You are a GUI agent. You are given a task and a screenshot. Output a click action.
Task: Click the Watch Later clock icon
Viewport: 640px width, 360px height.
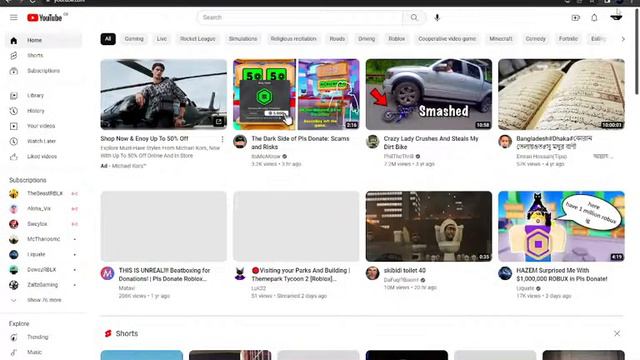pos(13,141)
